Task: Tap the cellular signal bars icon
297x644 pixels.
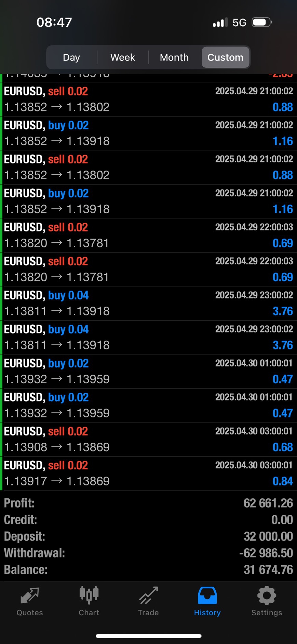Action: [220, 23]
